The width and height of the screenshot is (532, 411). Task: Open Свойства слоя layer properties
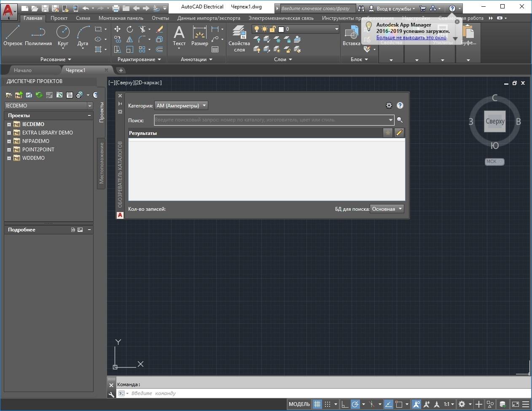239,39
